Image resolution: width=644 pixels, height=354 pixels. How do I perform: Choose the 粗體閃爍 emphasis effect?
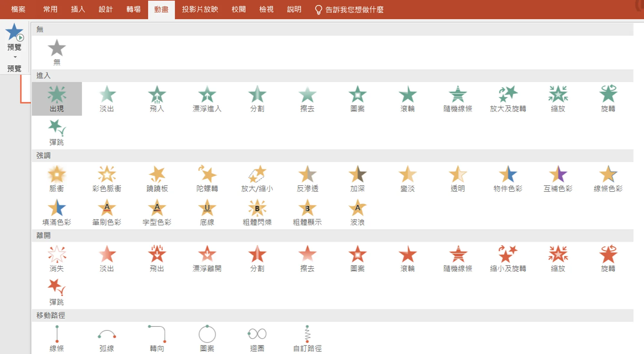[x=257, y=212]
